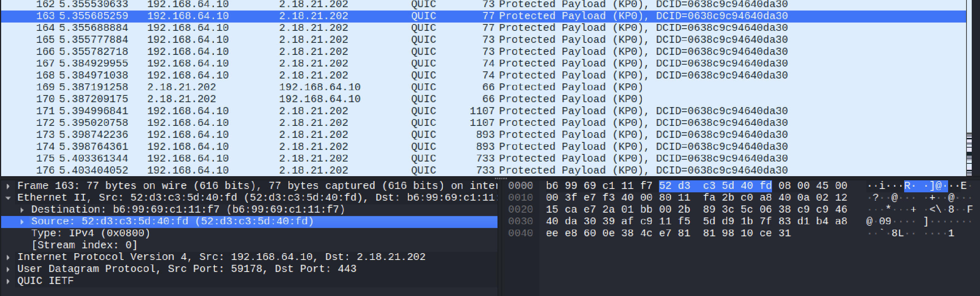Select packet 173 with length 893
The width and height of the screenshot is (980, 296).
coord(483,135)
